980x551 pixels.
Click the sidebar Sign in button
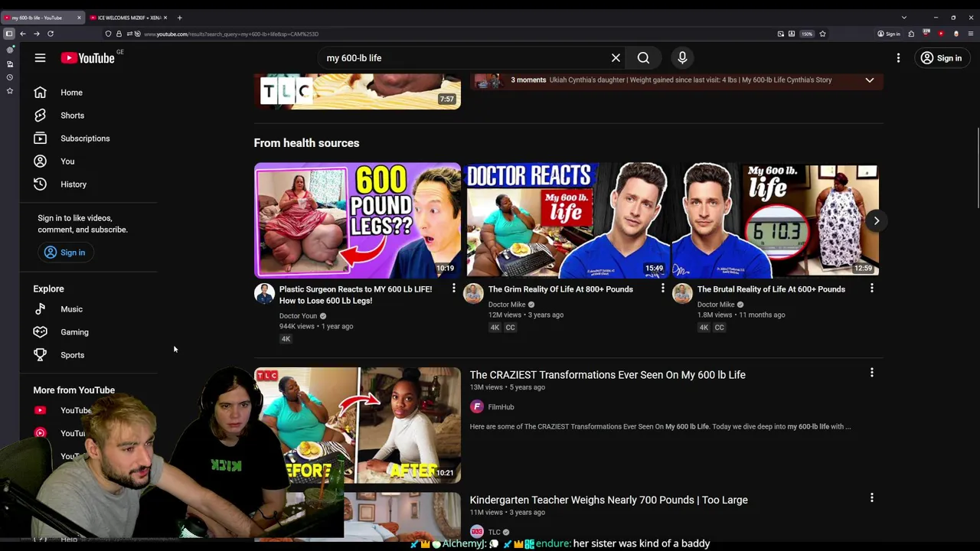pos(65,253)
